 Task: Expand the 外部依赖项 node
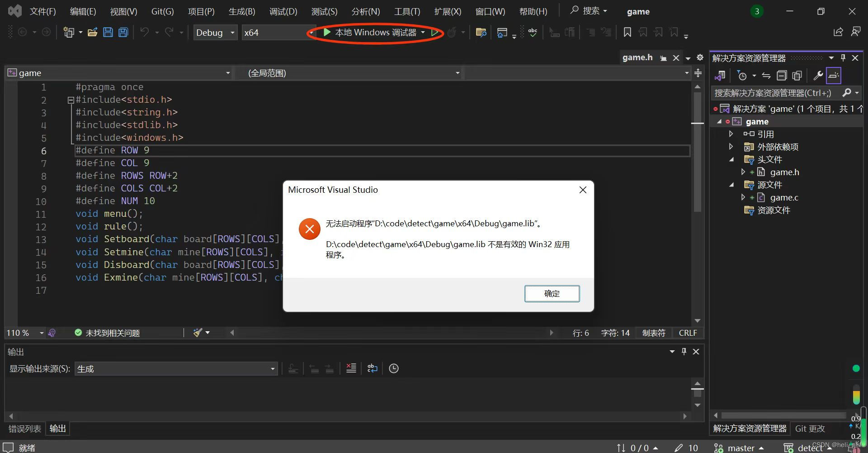[x=731, y=147]
